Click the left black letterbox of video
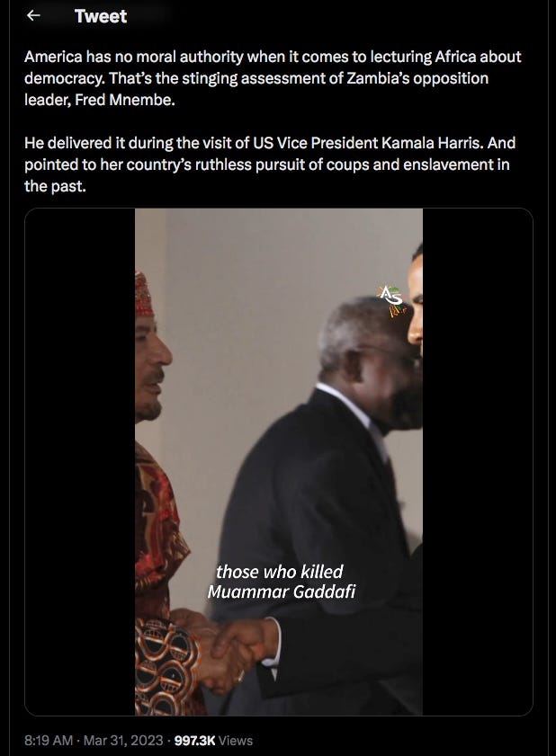 [x=80, y=461]
